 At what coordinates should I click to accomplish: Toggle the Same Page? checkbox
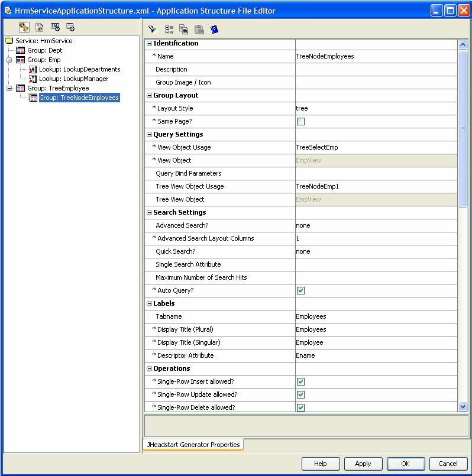pos(300,122)
